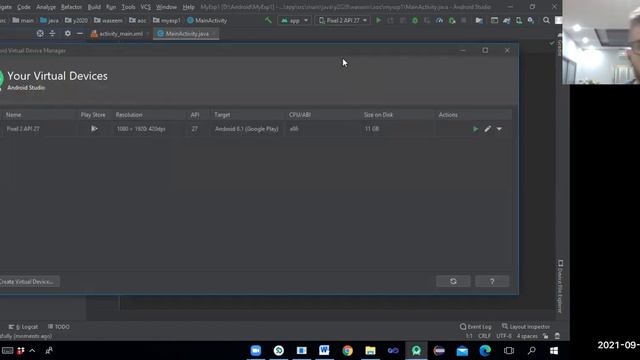Image resolution: width=640 pixels, height=360 pixels.
Task: Click the MainActivity breadcrumb
Action: click(207, 20)
